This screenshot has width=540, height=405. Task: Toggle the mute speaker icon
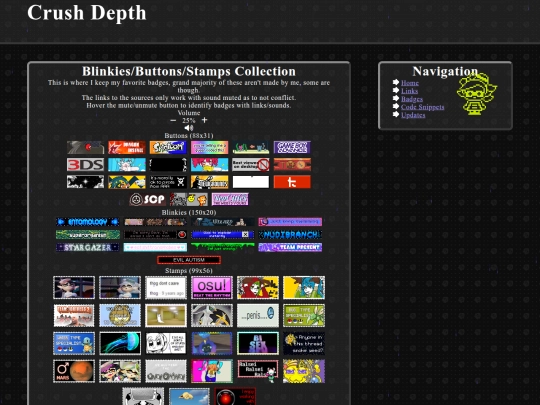click(x=189, y=128)
